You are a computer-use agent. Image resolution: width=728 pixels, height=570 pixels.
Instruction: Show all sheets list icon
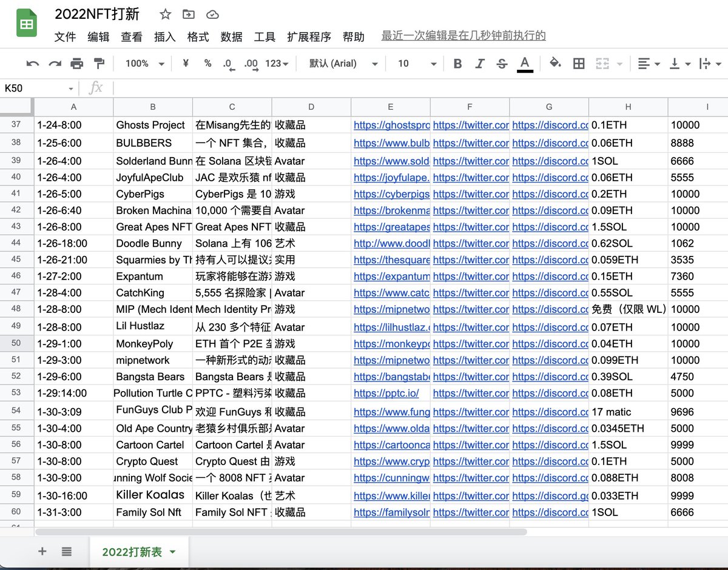[x=67, y=551]
